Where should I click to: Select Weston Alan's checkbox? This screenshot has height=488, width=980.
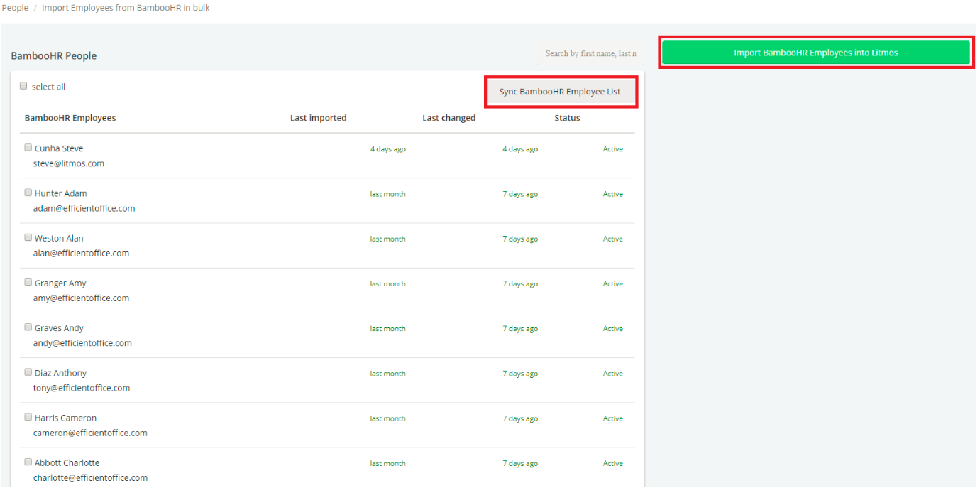click(28, 237)
